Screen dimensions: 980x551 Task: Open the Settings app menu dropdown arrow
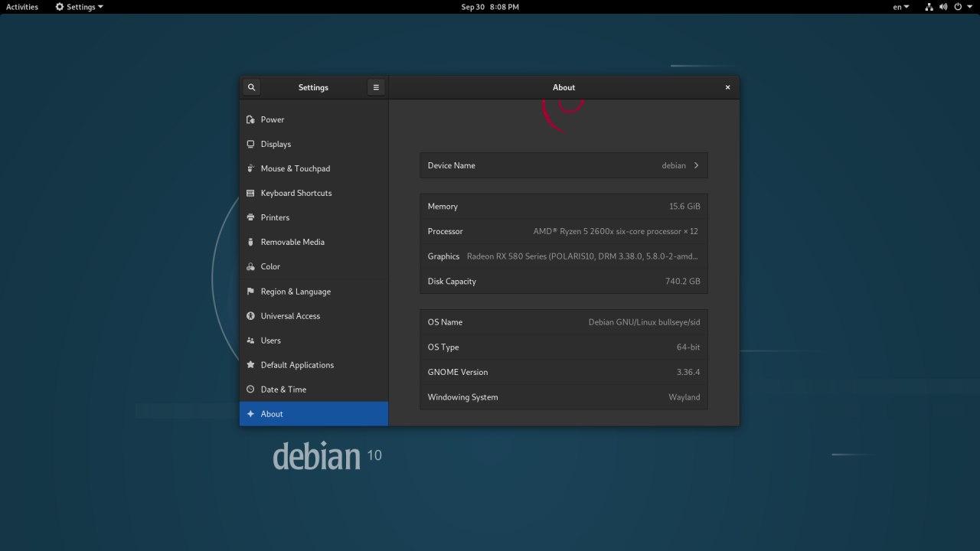tap(100, 7)
